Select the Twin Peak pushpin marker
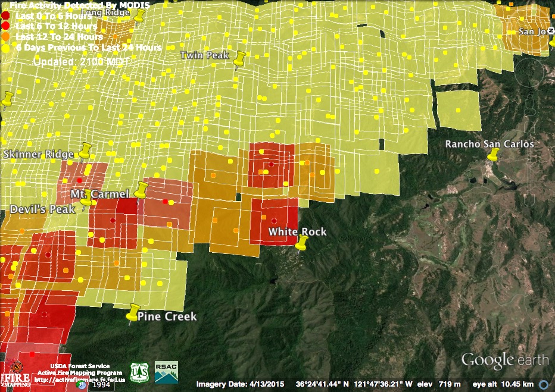Viewport: 555px width, 392px height. (239, 58)
